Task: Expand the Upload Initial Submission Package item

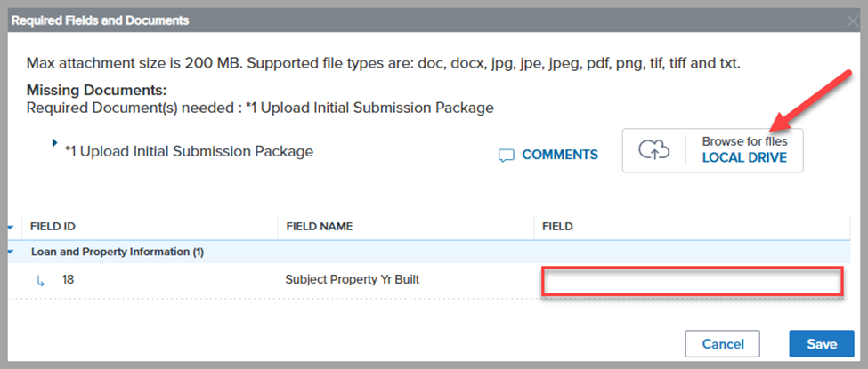Action: (55, 142)
